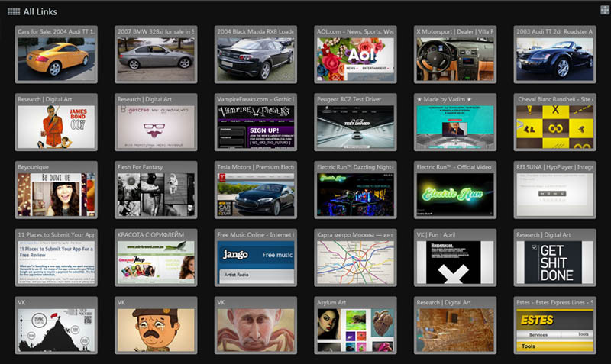Open the AOL.com News, Sports link card

355,54
